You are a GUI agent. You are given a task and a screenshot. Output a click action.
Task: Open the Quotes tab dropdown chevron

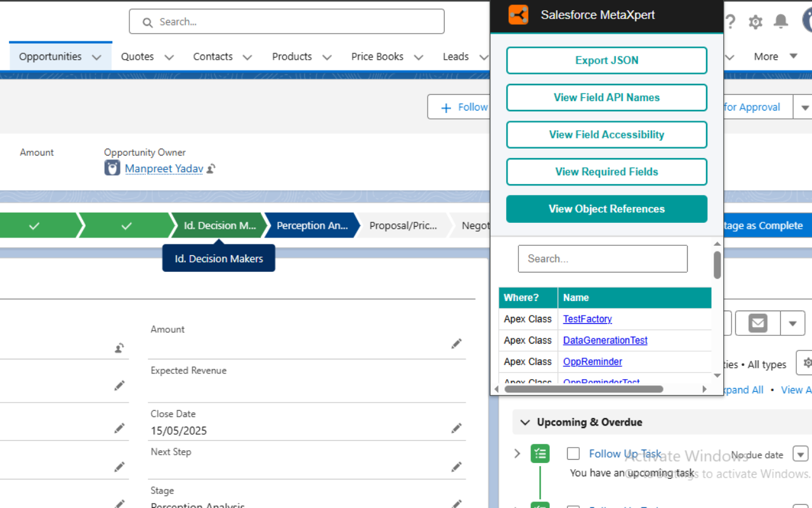click(169, 57)
